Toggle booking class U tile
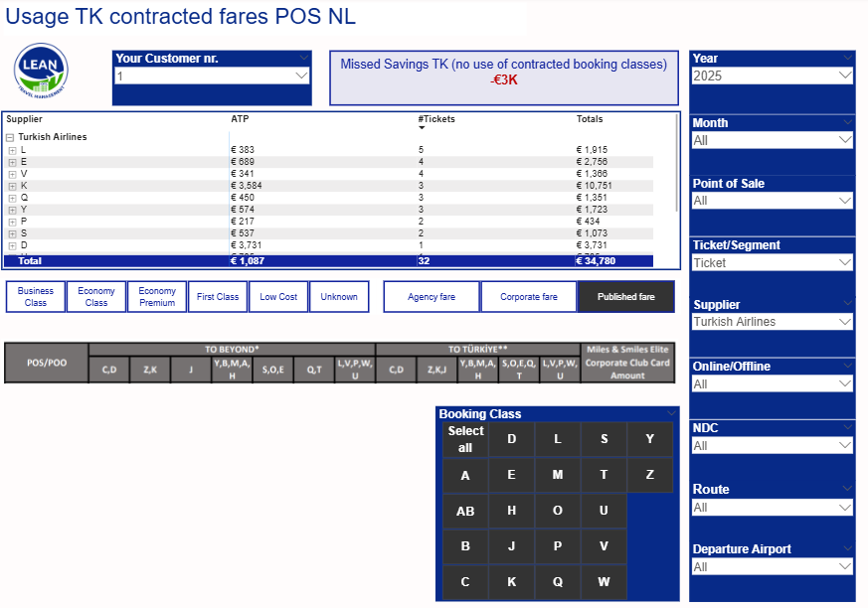The image size is (868, 608). point(604,511)
